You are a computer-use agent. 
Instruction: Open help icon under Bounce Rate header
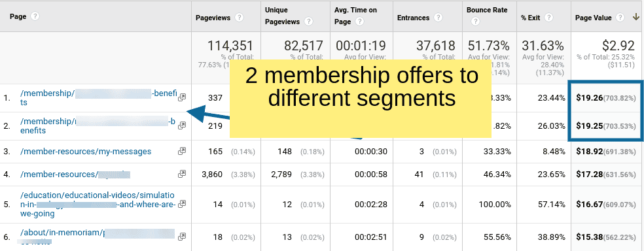click(x=475, y=22)
